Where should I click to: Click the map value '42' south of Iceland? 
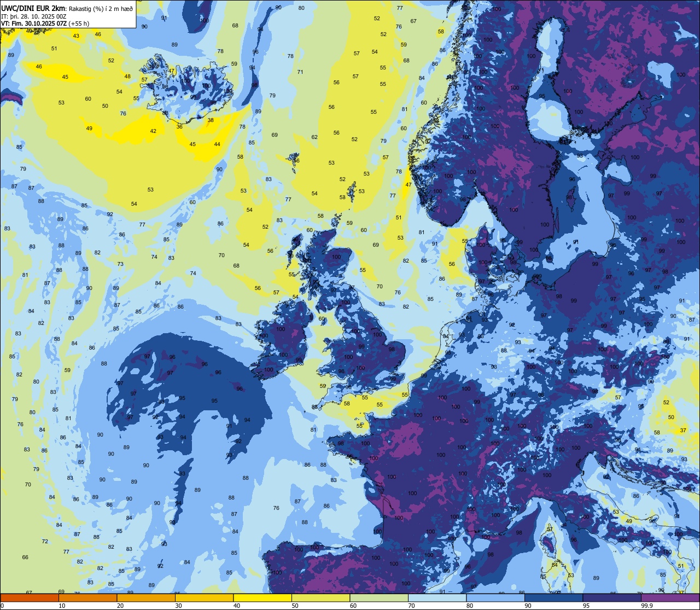pos(154,131)
